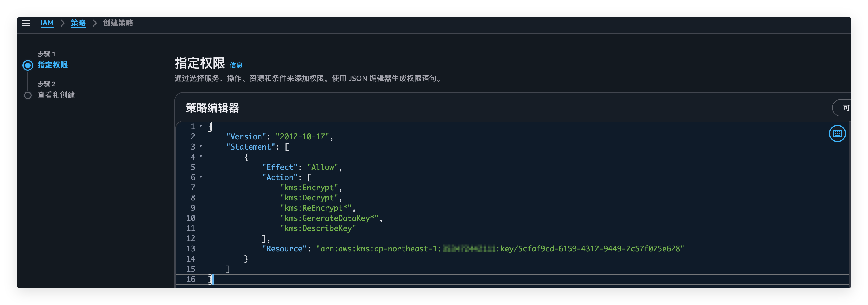Viewport: 868px width, 305px height.
Task: Open the IAM breadcrumb link
Action: (x=47, y=23)
